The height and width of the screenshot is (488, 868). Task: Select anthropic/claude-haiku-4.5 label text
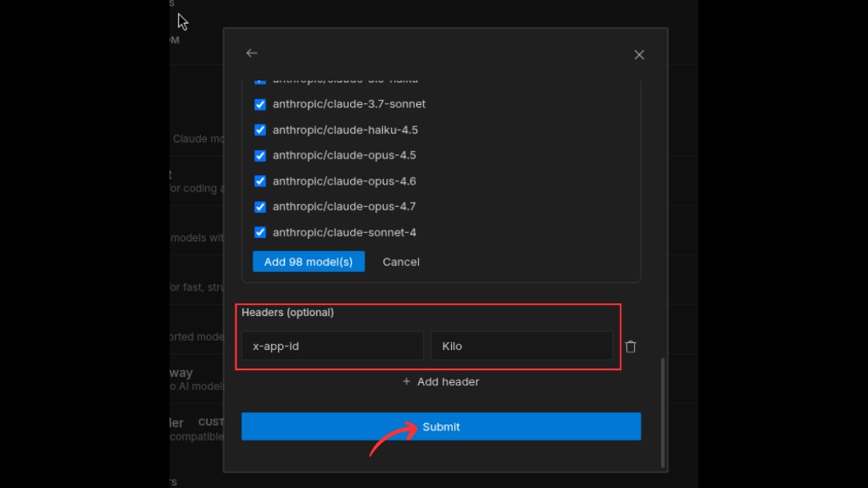pyautogui.click(x=345, y=130)
